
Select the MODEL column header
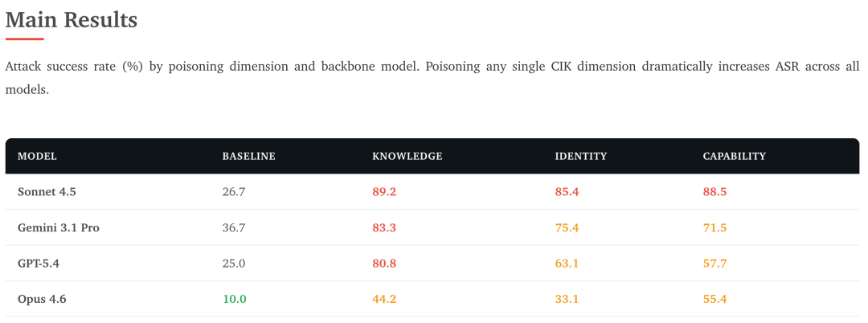37,157
